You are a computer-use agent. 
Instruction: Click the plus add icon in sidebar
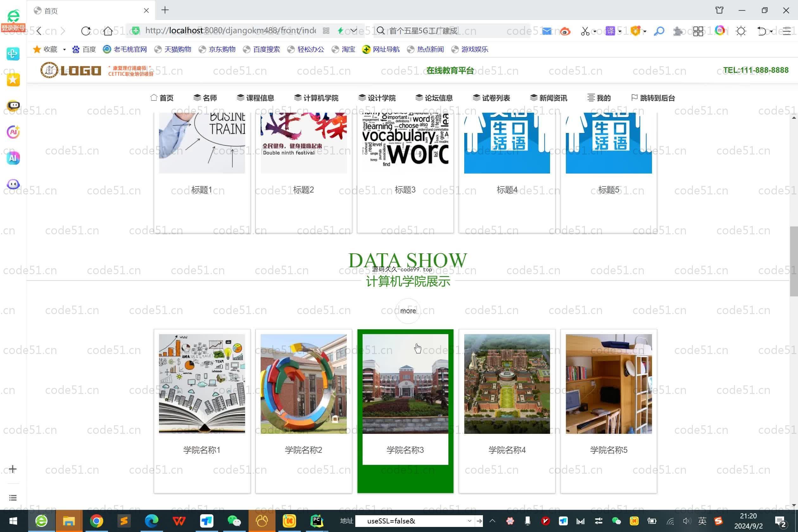click(x=13, y=469)
